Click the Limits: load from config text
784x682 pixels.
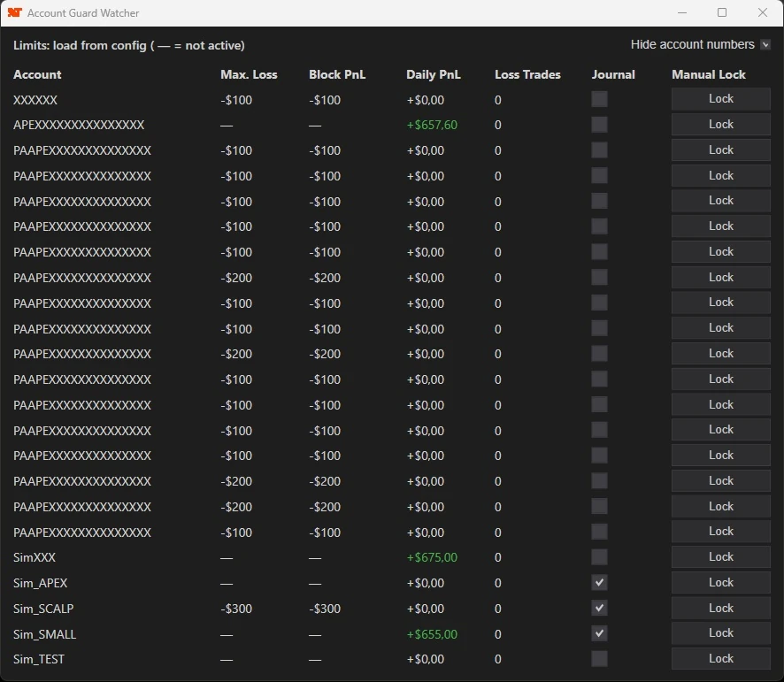tap(129, 45)
